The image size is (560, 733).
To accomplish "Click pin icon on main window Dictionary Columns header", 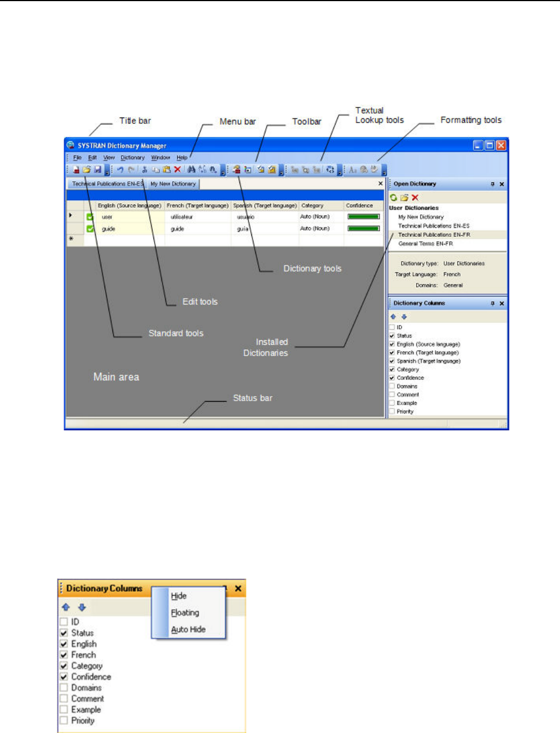I will (493, 303).
